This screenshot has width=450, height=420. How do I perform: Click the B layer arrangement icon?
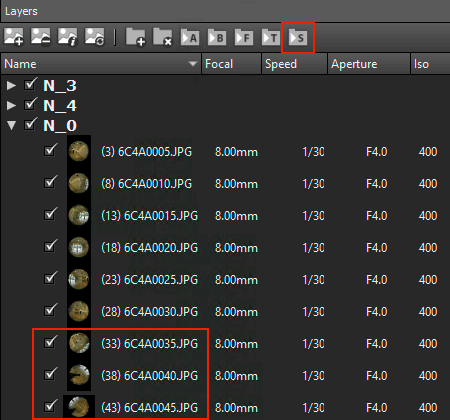[x=217, y=37]
